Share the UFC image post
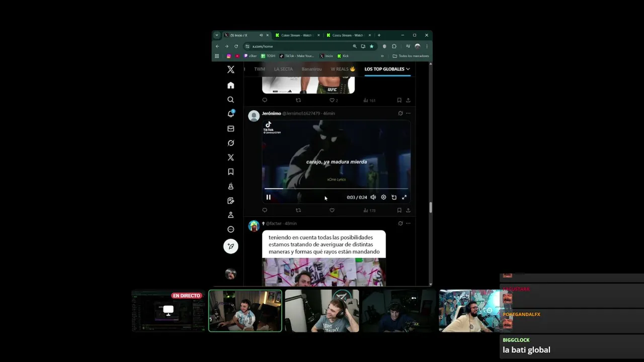This screenshot has width=644, height=362. [x=408, y=100]
